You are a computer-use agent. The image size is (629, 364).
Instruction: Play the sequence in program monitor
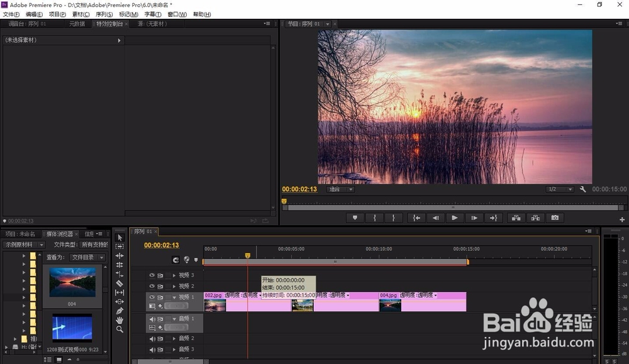[x=455, y=218]
